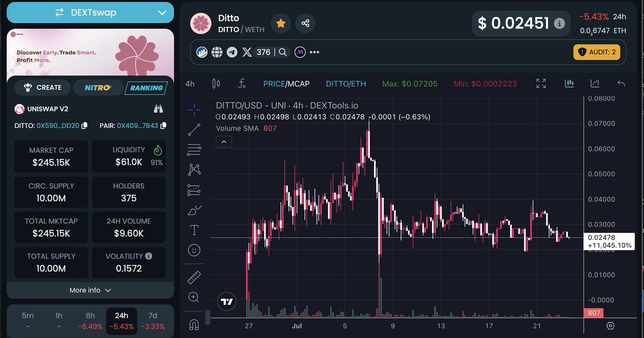Select the pattern drawing tool
The image size is (644, 338).
click(194, 170)
